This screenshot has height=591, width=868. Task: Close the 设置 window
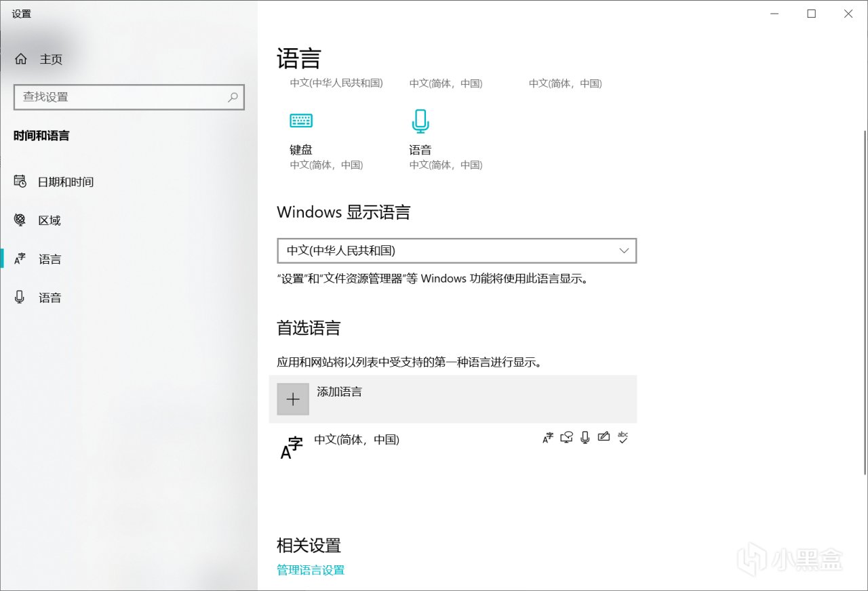coord(848,14)
